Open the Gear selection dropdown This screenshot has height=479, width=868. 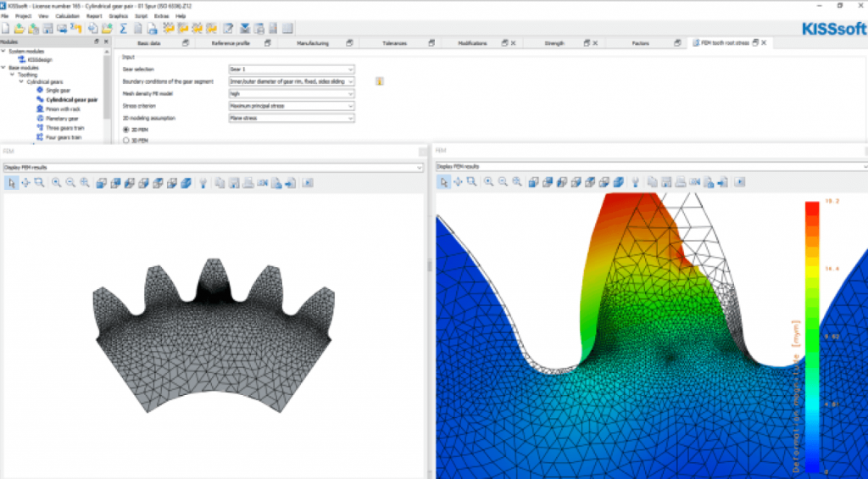point(292,70)
